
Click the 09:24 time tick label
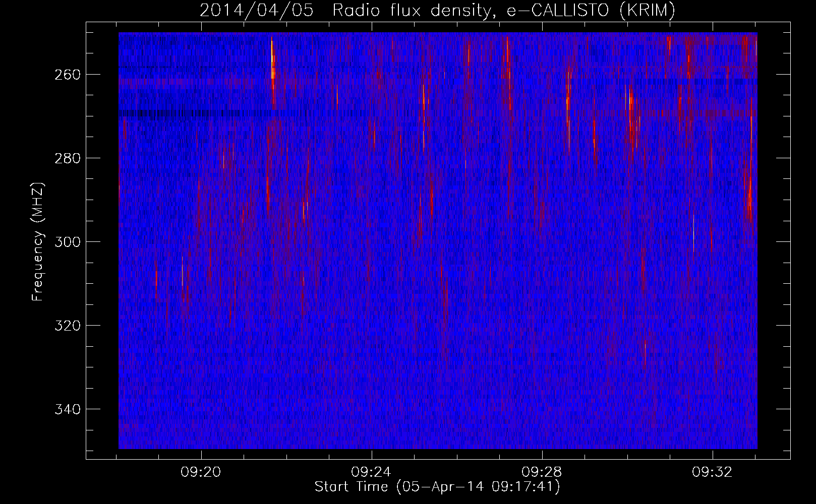[372, 472]
